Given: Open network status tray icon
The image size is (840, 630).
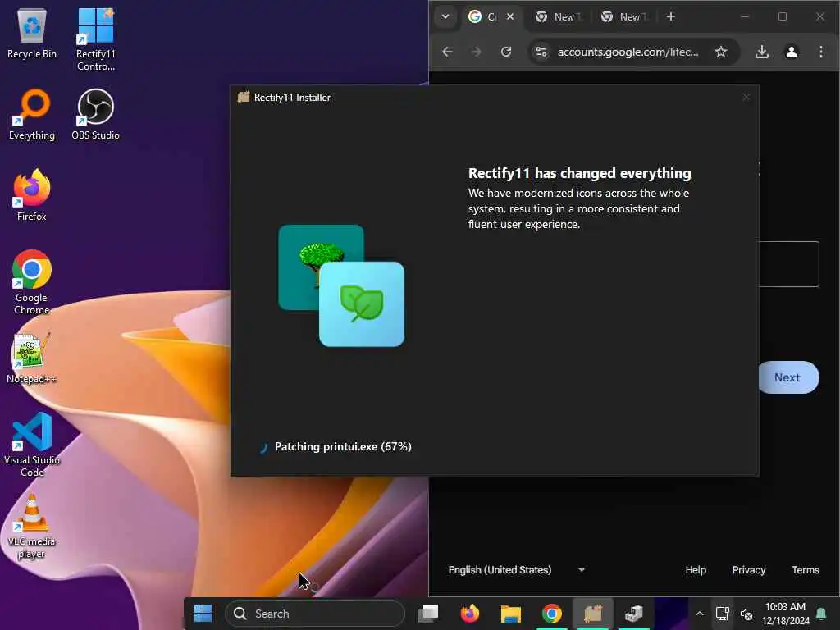Looking at the screenshot, I should 723,614.
